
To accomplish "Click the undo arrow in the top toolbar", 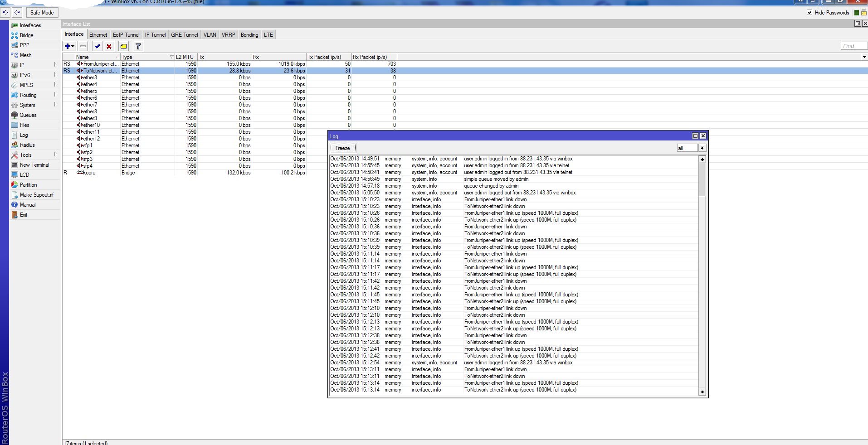I will click(5, 12).
